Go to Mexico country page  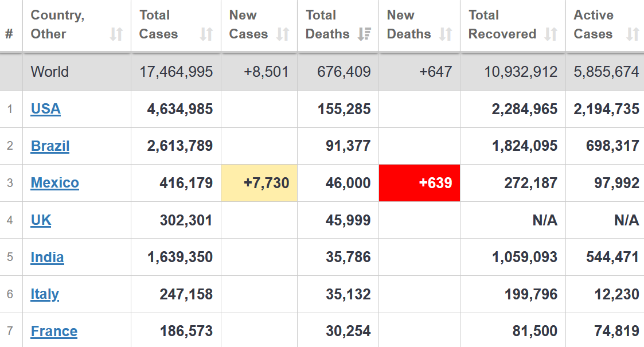point(54,183)
